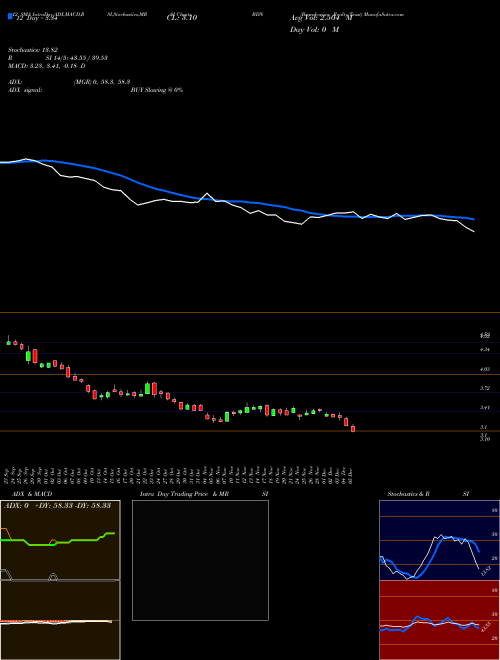Screen dimensions: 500x660
Task: Click the blue 12-day SMA legend square
Action: click(x=10, y=16)
